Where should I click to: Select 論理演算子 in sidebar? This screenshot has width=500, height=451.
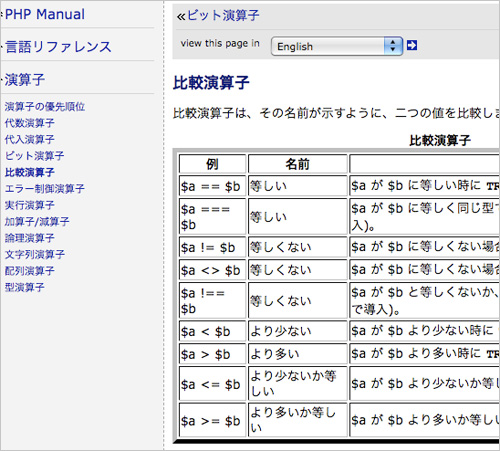(29, 238)
